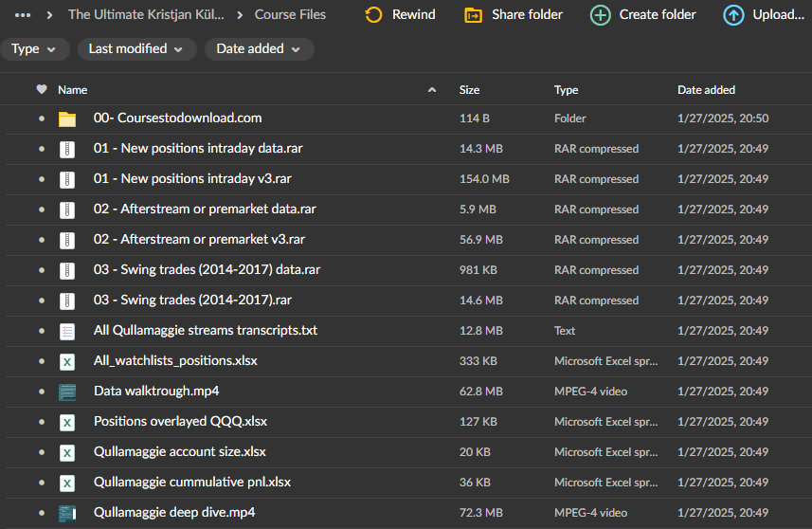Select 01 - New positions intraday data.rar
The height and width of the screenshot is (529, 812).
click(198, 148)
